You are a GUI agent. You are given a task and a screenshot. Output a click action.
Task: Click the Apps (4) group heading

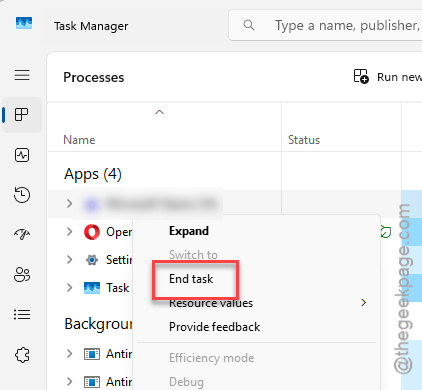click(x=93, y=174)
